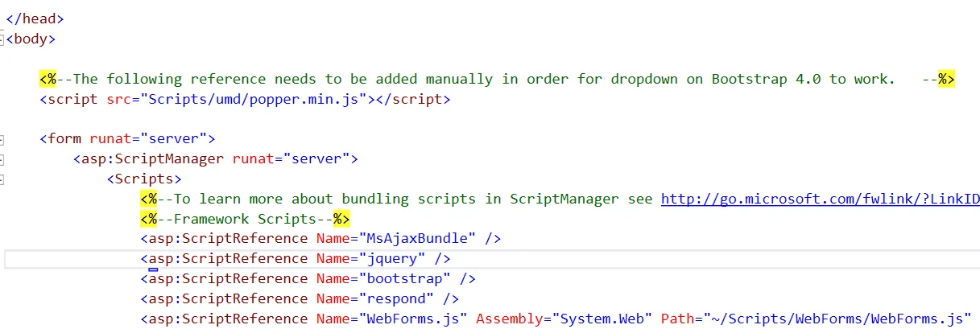Click the "respond" name value
Viewport: 980px width, 329px height.
[397, 298]
